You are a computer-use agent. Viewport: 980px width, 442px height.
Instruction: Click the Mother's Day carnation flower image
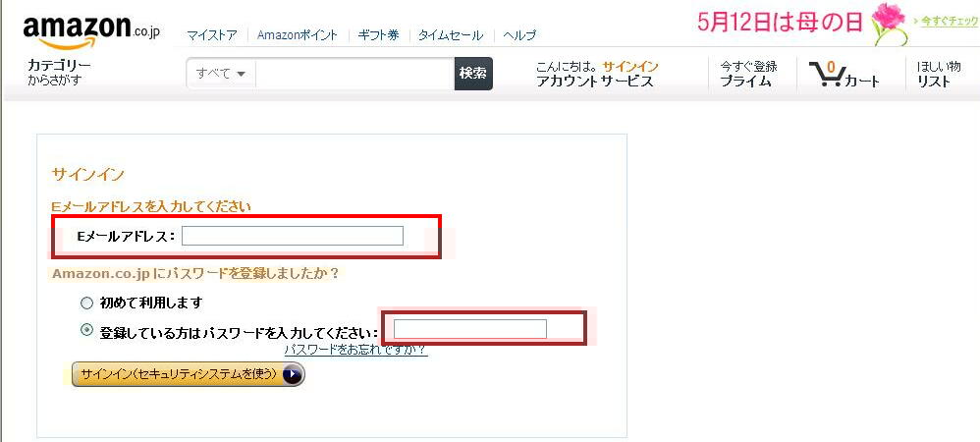tap(890, 24)
